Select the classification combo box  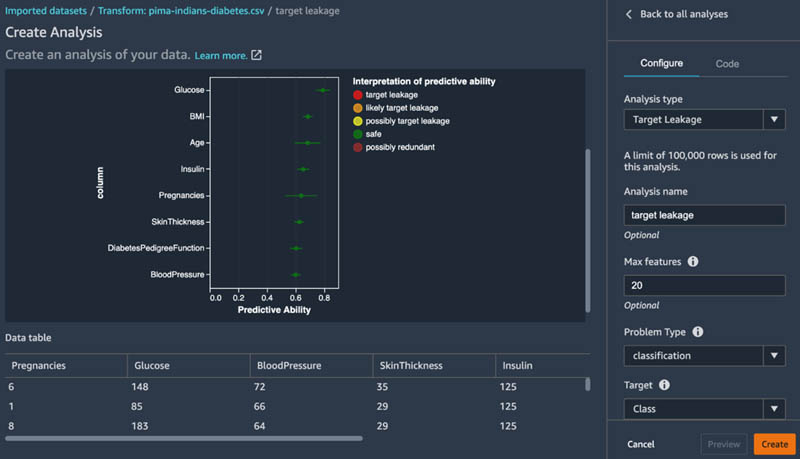[704, 355]
